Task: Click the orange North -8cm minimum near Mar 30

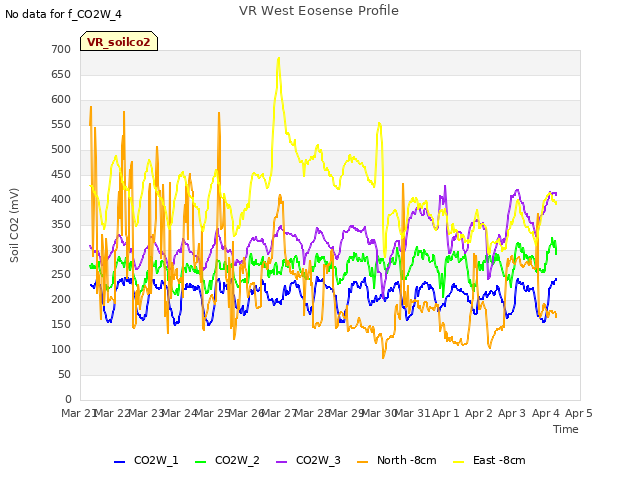Action: click(x=383, y=357)
